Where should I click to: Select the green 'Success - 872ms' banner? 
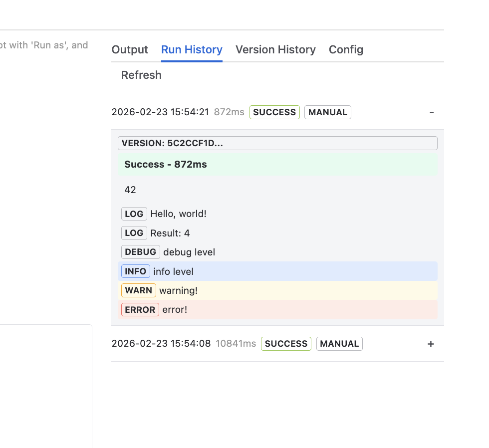[277, 165]
